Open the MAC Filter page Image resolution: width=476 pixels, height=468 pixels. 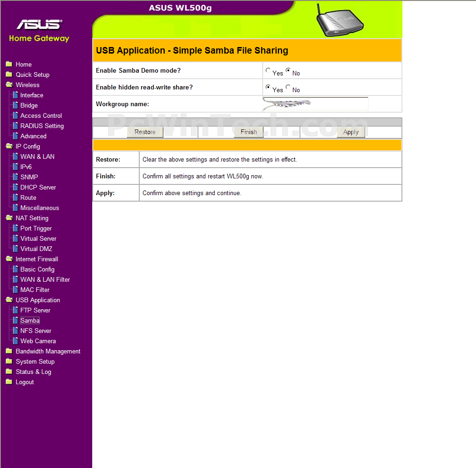[35, 290]
